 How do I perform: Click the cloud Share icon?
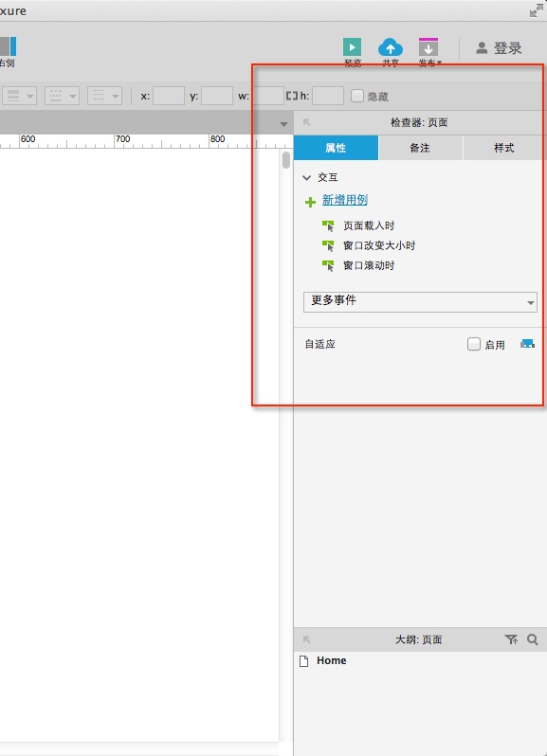391,47
